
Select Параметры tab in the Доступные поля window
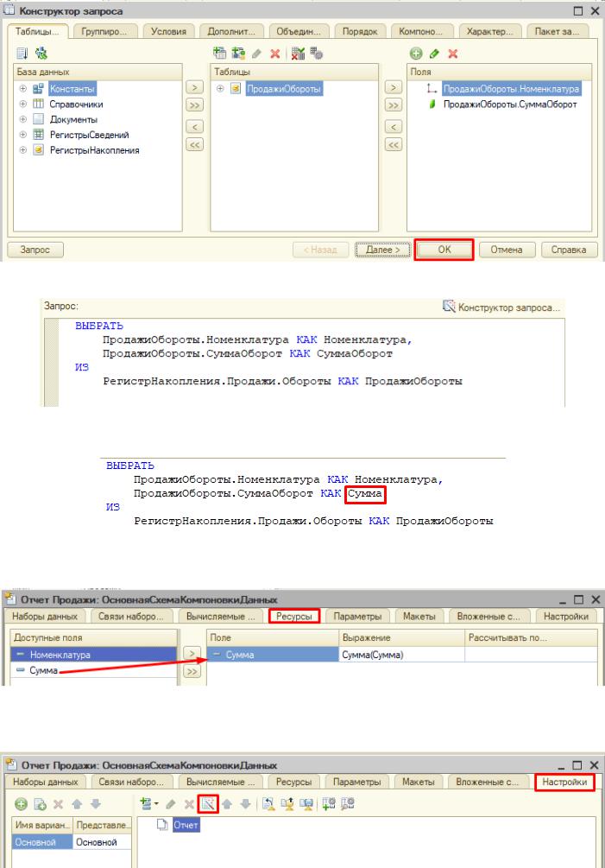pyautogui.click(x=357, y=616)
